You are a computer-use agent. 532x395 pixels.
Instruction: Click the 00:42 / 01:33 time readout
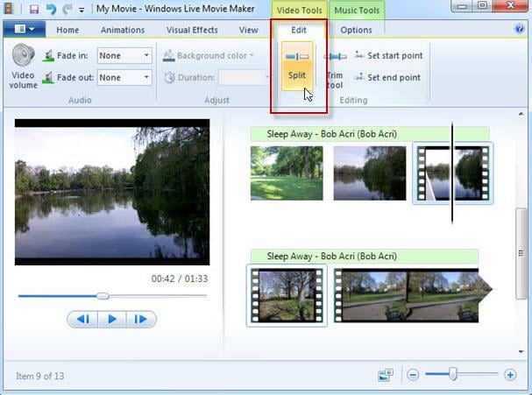click(180, 279)
